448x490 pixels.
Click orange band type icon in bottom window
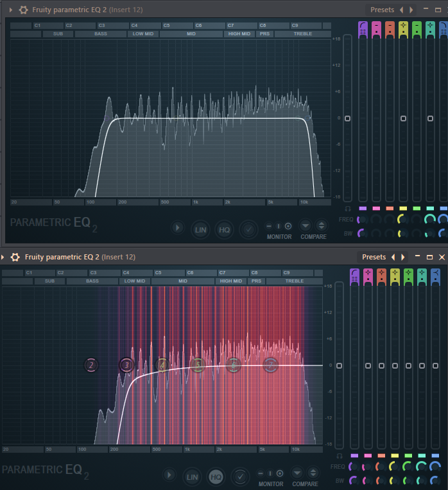pos(381,277)
